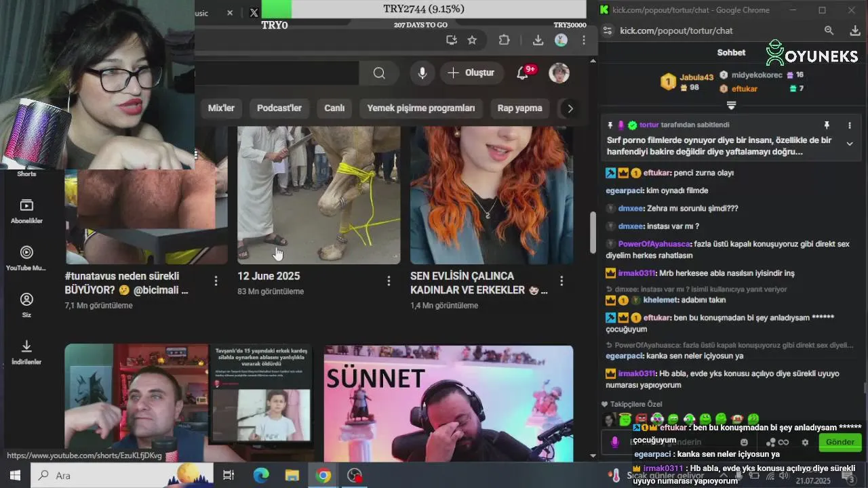
Task: Switch to the X browser tab
Action: pyautogui.click(x=254, y=13)
